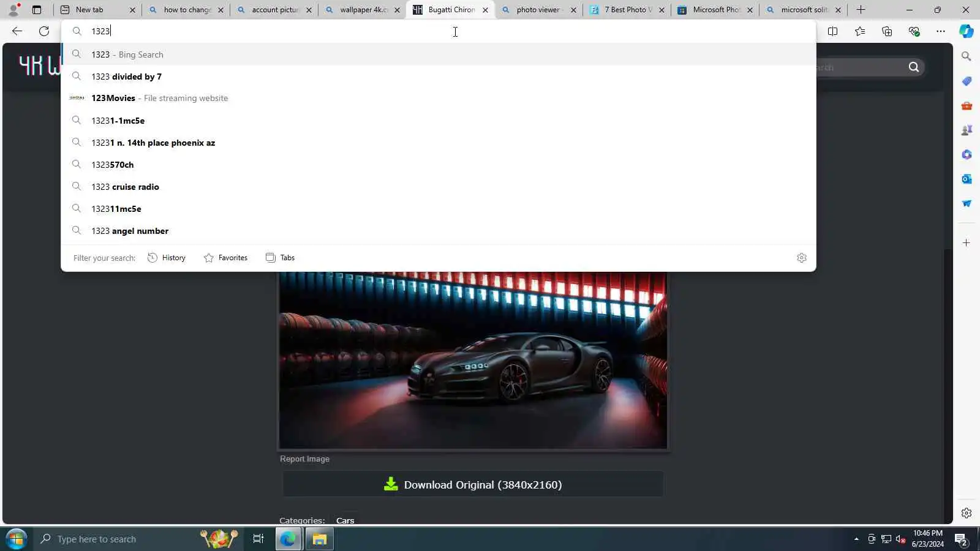
Task: Open the taskbar clock and date
Action: (x=927, y=539)
